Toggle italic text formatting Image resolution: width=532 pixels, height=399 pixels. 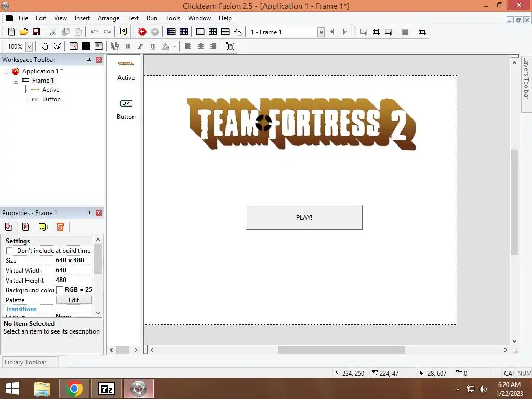[x=140, y=46]
